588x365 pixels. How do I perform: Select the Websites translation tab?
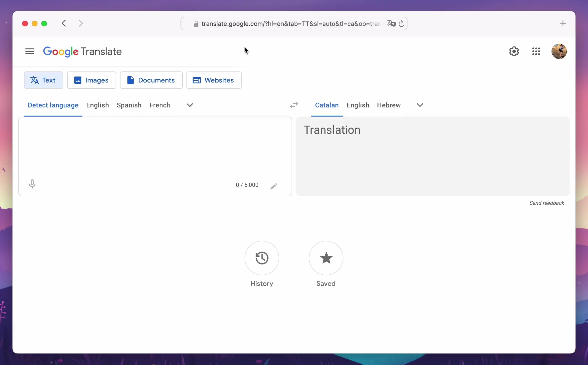point(214,80)
